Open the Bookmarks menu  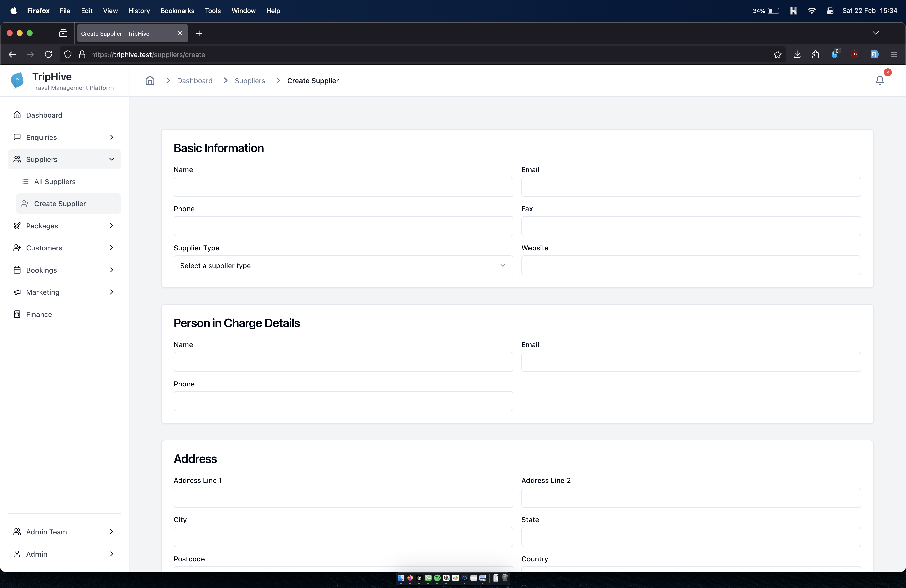[x=177, y=11]
